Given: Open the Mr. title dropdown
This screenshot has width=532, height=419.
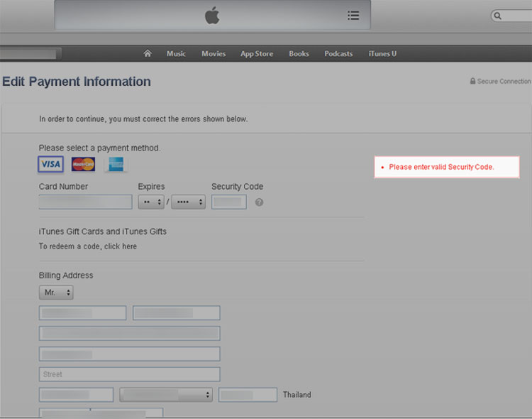Looking at the screenshot, I should (x=56, y=293).
